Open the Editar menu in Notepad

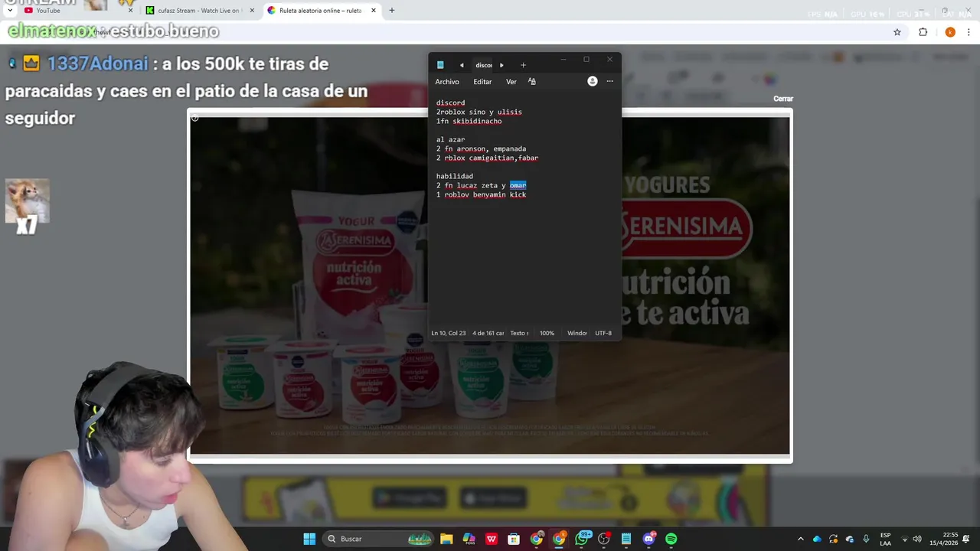click(x=482, y=82)
